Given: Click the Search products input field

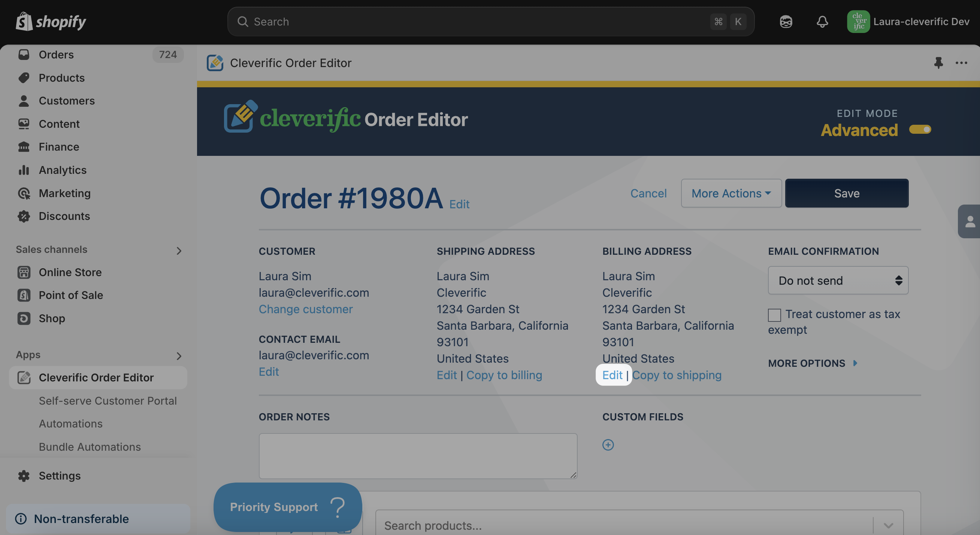Looking at the screenshot, I should coord(624,526).
